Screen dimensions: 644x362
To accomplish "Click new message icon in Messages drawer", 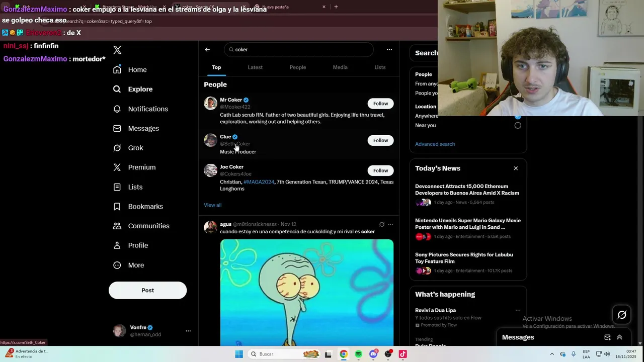I will (607, 337).
